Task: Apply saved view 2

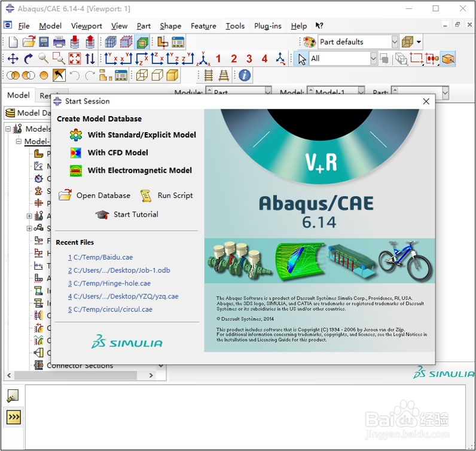Action: click(x=234, y=59)
